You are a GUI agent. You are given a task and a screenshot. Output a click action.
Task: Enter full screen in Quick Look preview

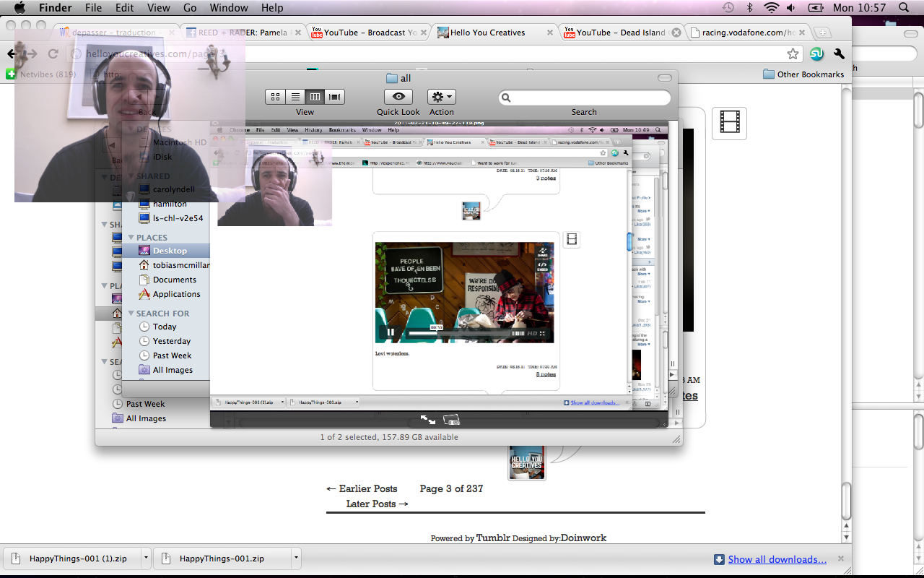point(428,420)
